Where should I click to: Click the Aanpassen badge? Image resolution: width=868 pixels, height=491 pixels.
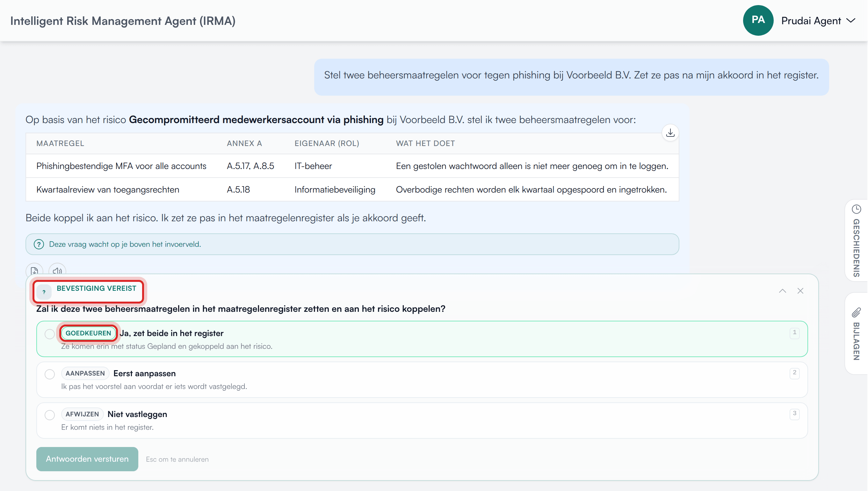[85, 373]
